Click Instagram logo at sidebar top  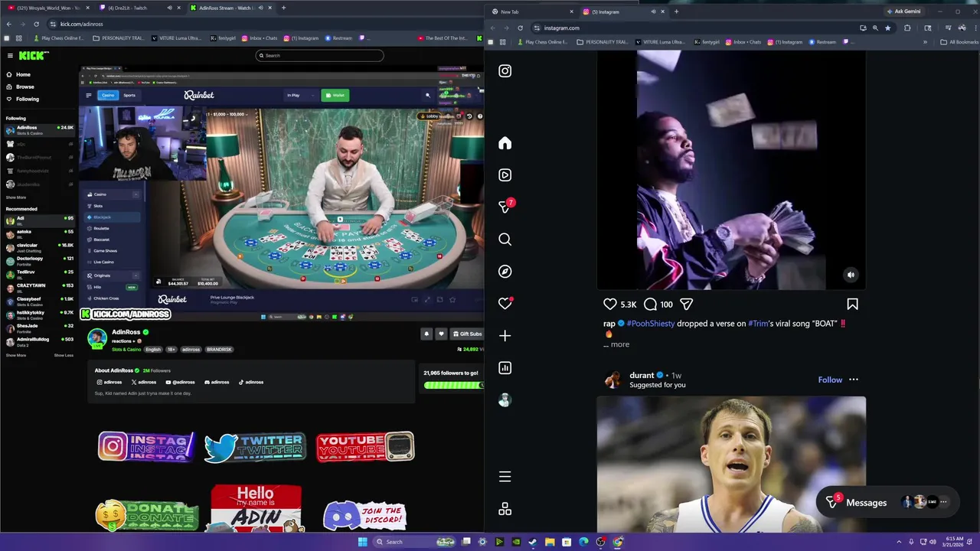point(505,71)
